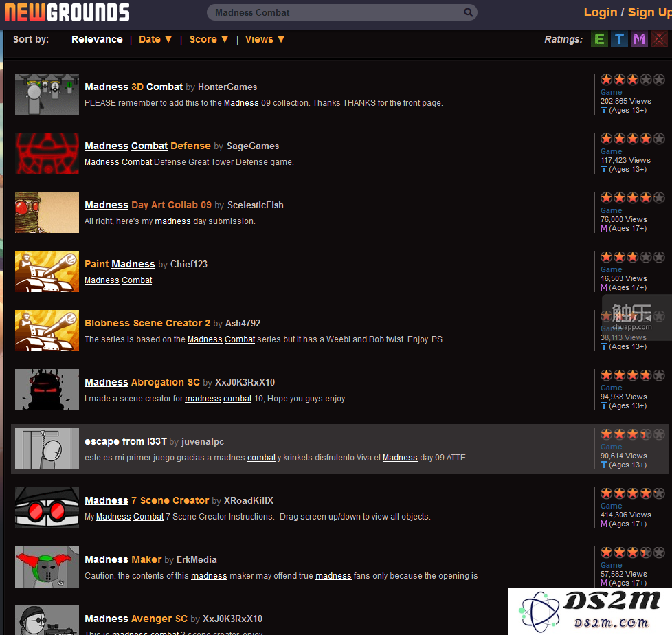Open Madness Avenger SC title link
The width and height of the screenshot is (672, 635).
(x=136, y=619)
